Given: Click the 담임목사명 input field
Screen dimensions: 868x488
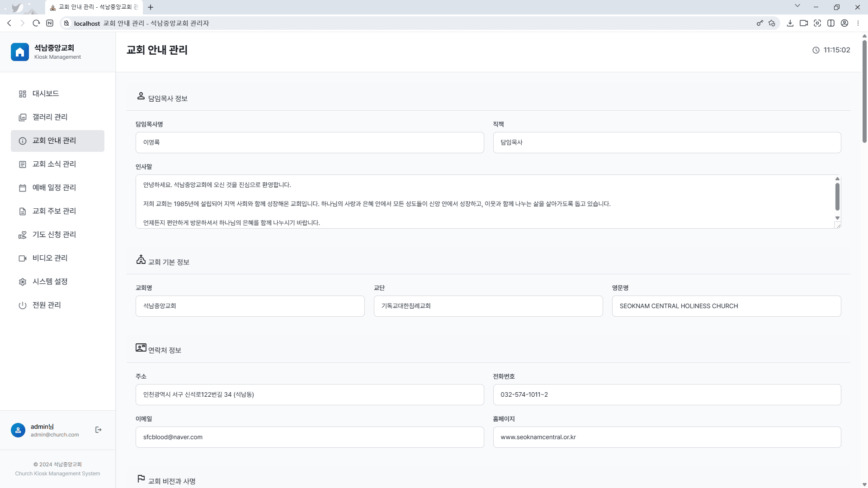Looking at the screenshot, I should (309, 142).
